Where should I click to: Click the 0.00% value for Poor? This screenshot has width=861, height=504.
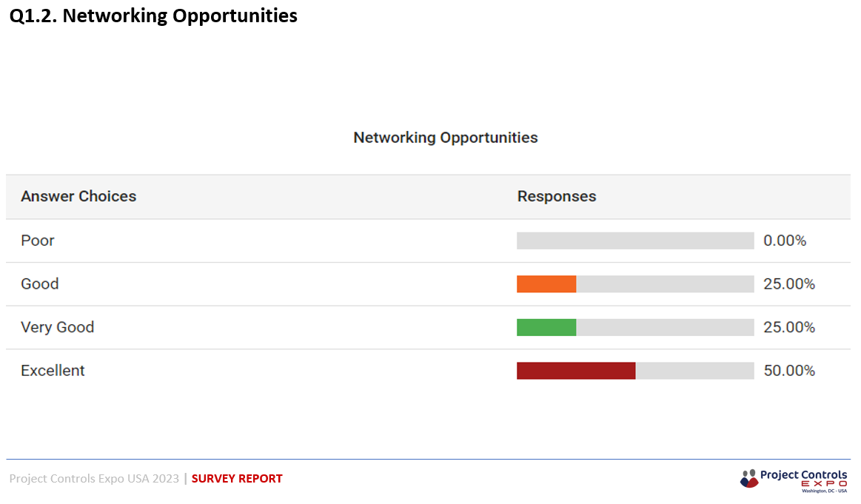[785, 241]
